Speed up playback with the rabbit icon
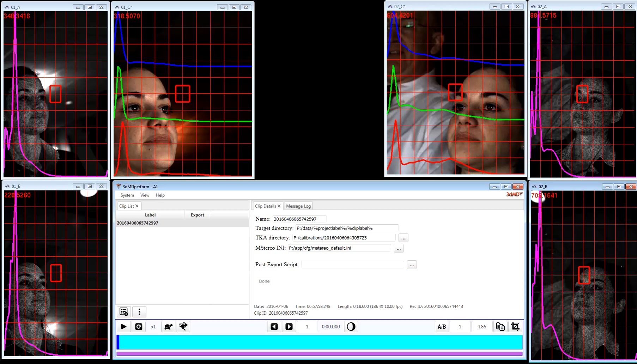The image size is (637, 364). tap(183, 327)
